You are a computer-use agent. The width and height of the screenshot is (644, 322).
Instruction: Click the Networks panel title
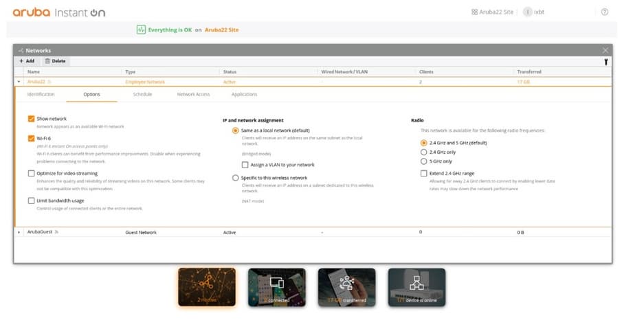tap(38, 50)
